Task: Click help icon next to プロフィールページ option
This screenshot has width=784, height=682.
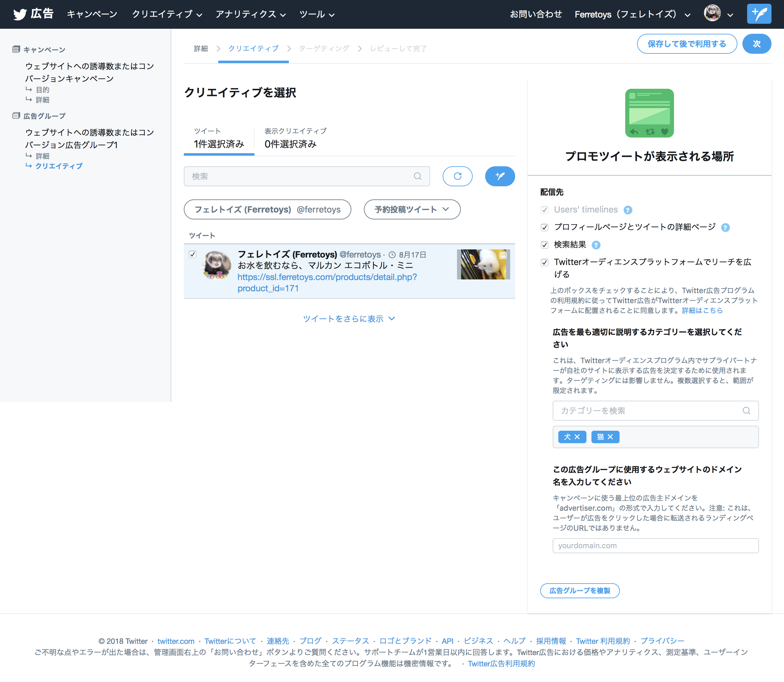Action: (726, 228)
